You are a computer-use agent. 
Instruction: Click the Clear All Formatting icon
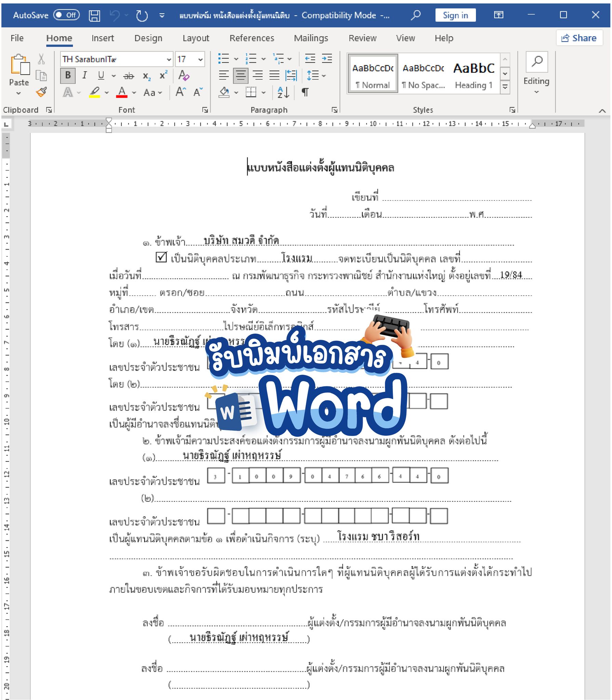[x=184, y=76]
